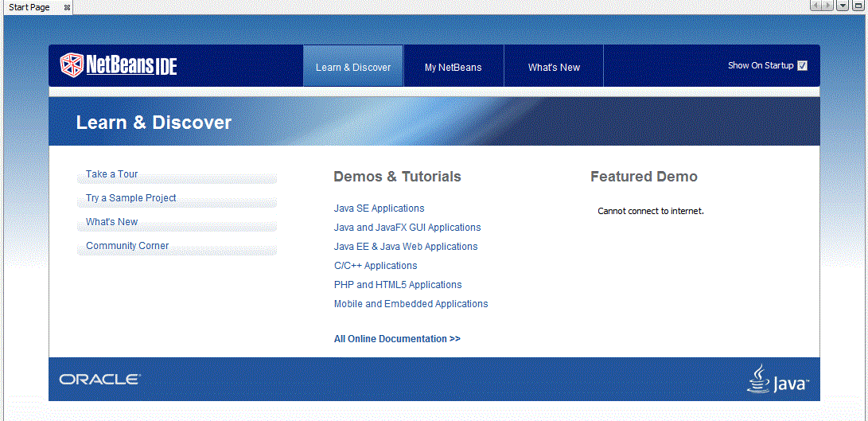
Task: Close the Start Page tab
Action: coord(67,7)
